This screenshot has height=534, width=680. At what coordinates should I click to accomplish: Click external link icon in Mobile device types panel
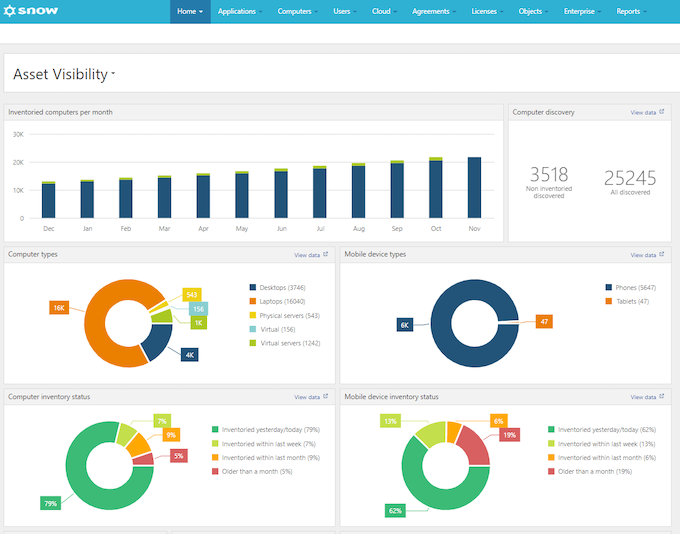point(662,255)
